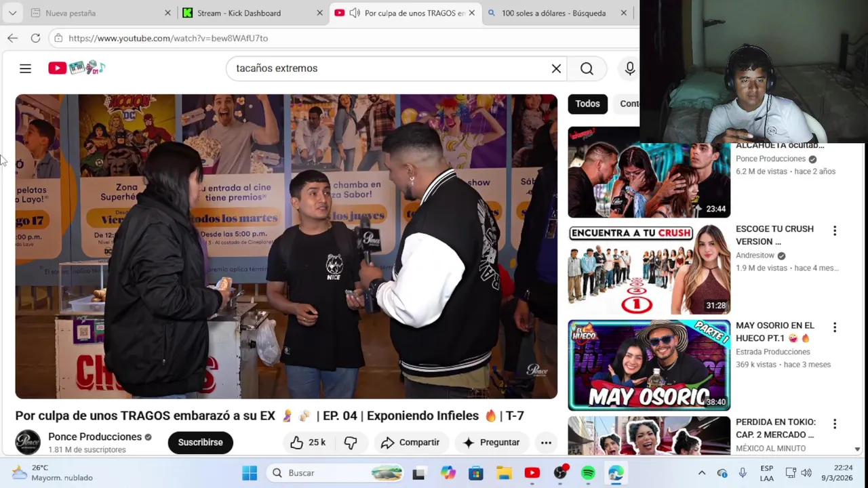Open Microsoft Store from the taskbar
This screenshot has height=488, width=868.
(x=476, y=473)
